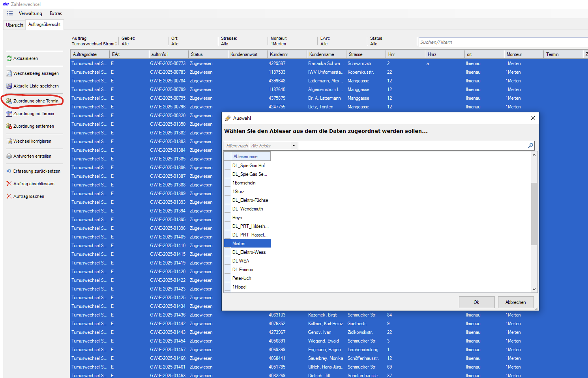
Task: Confirm selection with Ok button
Action: [x=476, y=302]
